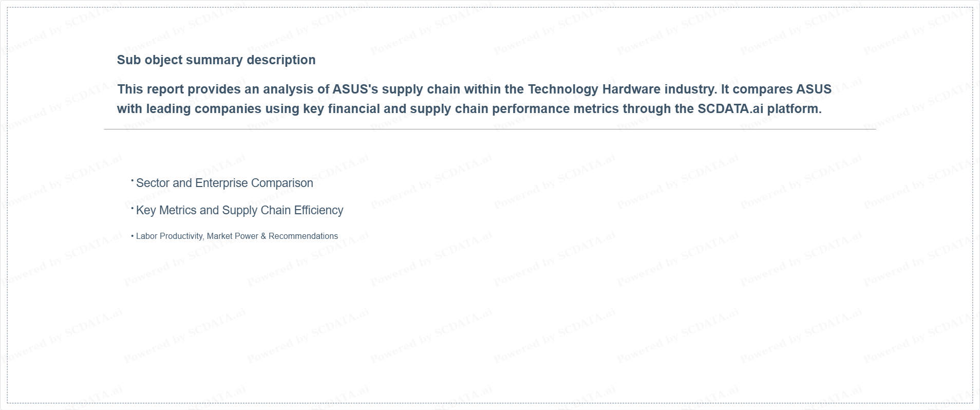Click the description line starting "with leading companies"

click(x=469, y=109)
